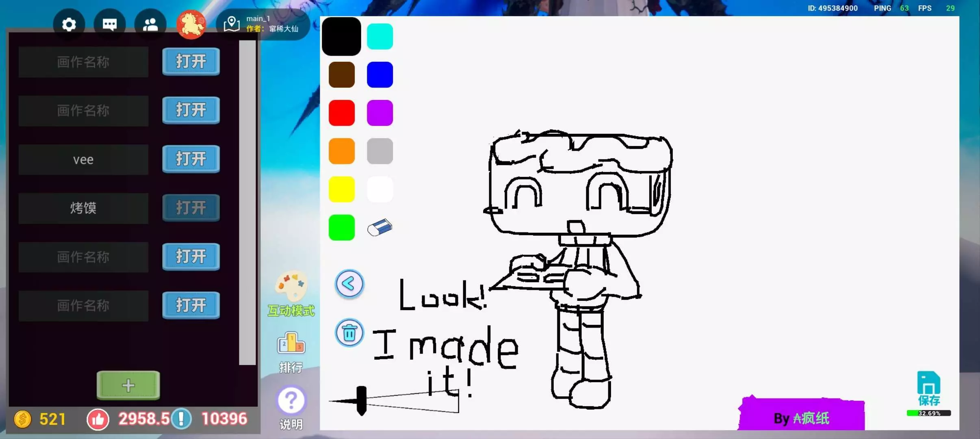Open the 烤馍 artwork
Image resolution: width=980 pixels, height=439 pixels.
(191, 208)
